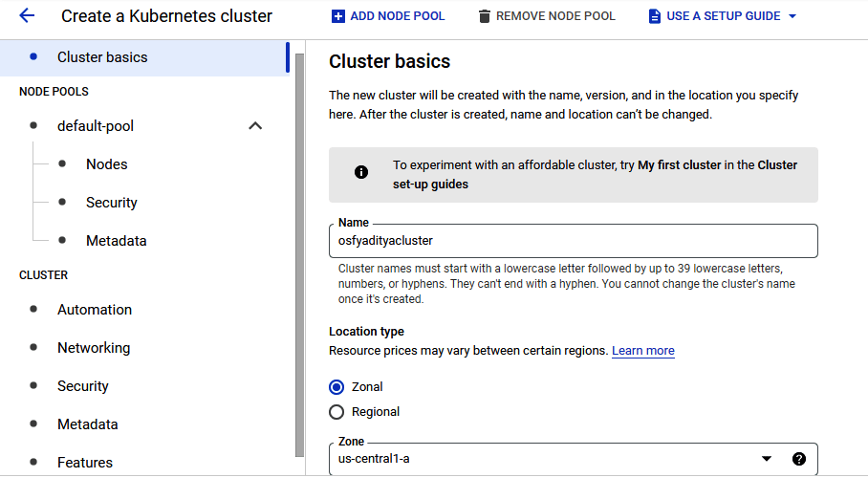
Task: Open Security under default-pool
Action: pos(111,203)
